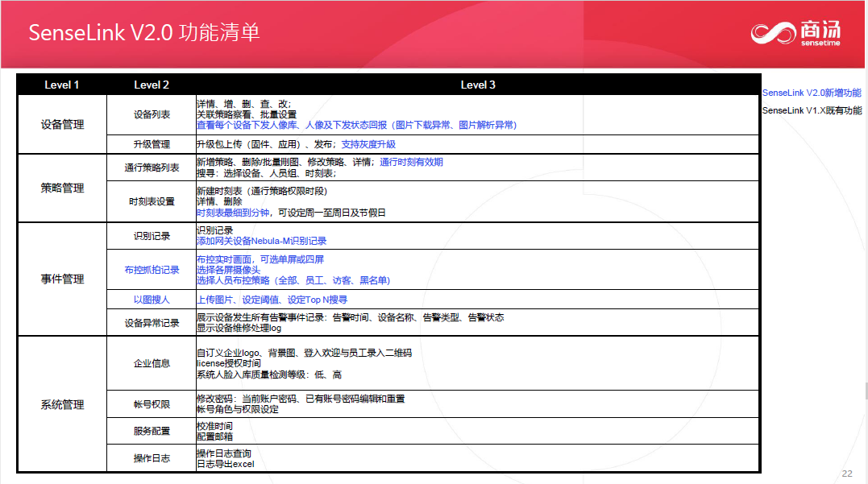Click the blue line 选择各屏摄像头
This screenshot has width=868, height=484.
click(228, 270)
